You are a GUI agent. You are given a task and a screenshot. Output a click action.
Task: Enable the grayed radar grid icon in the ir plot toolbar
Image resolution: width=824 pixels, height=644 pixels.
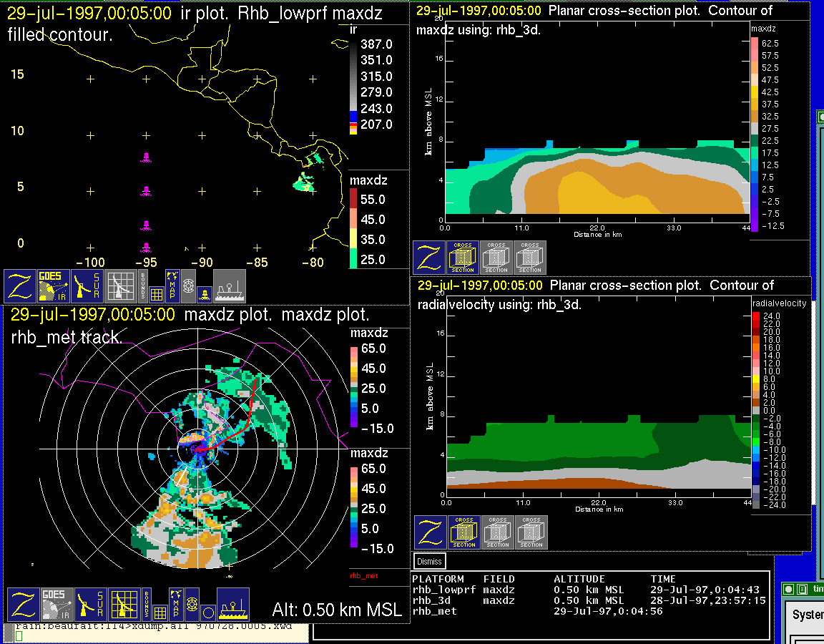(121, 286)
